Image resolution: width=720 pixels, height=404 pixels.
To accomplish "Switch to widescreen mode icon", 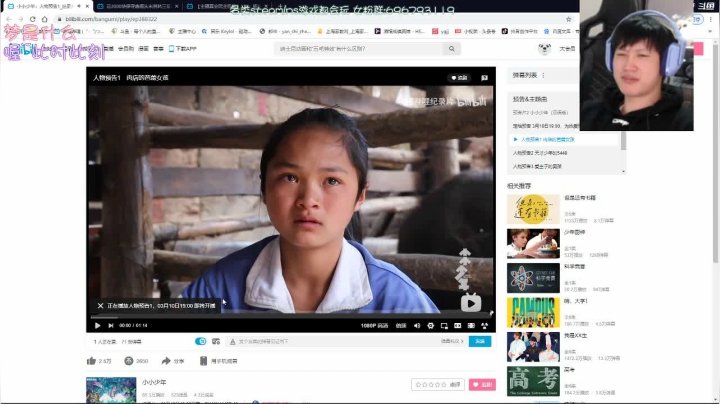I will click(457, 325).
